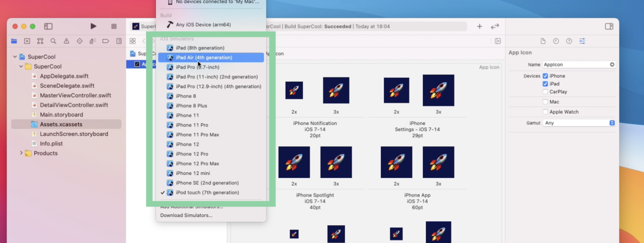Enable the Mac checkbox
This screenshot has height=243, width=644.
pyautogui.click(x=545, y=102)
